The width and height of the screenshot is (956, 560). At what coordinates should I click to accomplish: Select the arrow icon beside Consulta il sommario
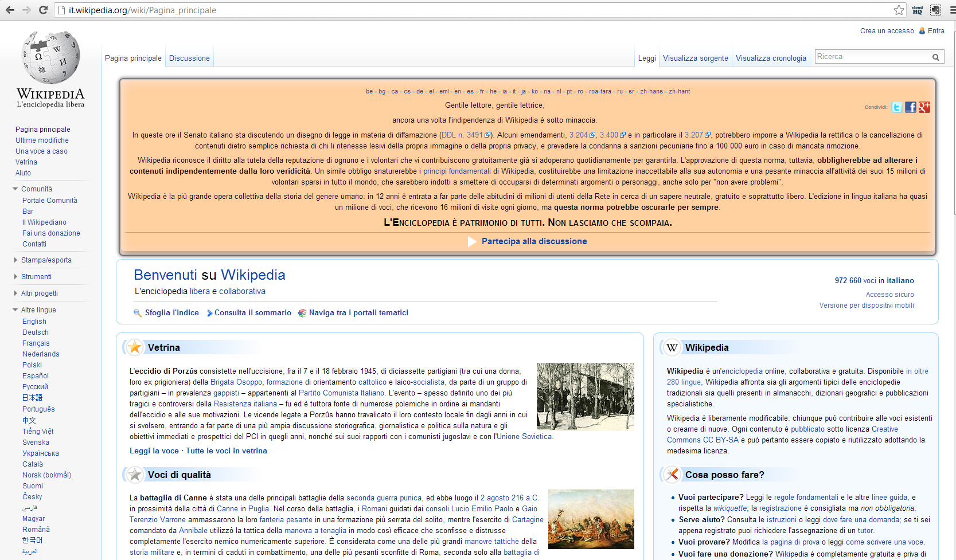210,313
